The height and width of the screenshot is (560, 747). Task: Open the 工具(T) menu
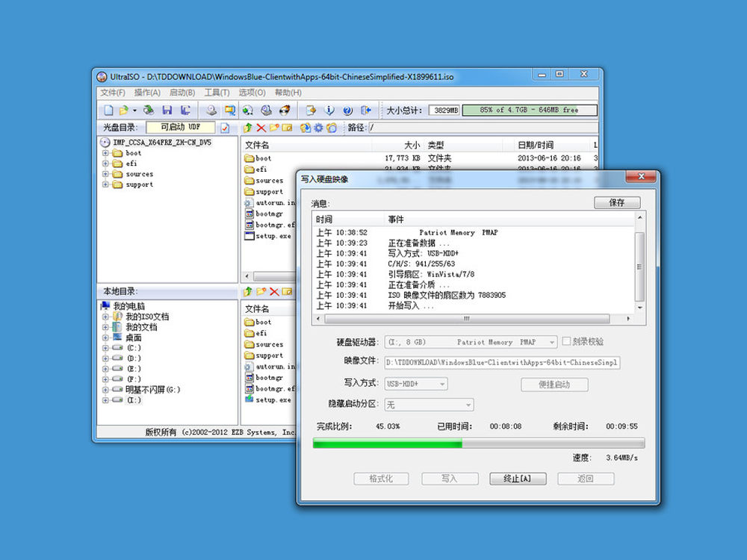point(217,93)
